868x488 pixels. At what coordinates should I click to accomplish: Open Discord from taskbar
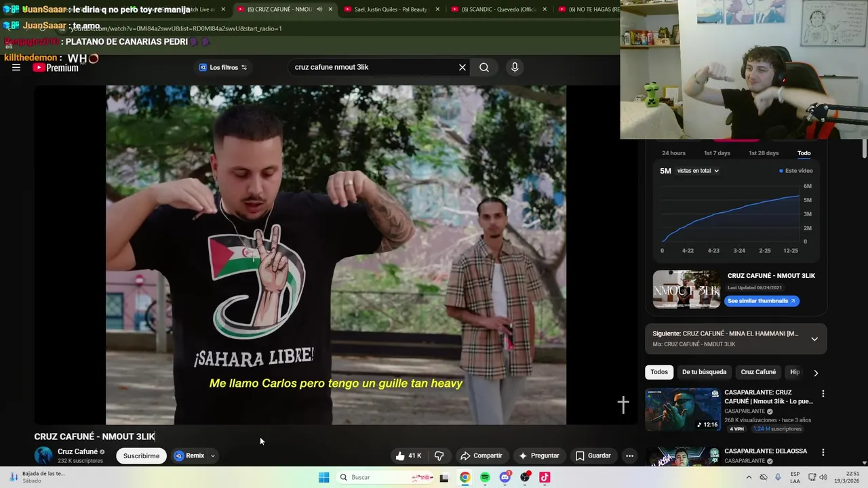click(505, 477)
